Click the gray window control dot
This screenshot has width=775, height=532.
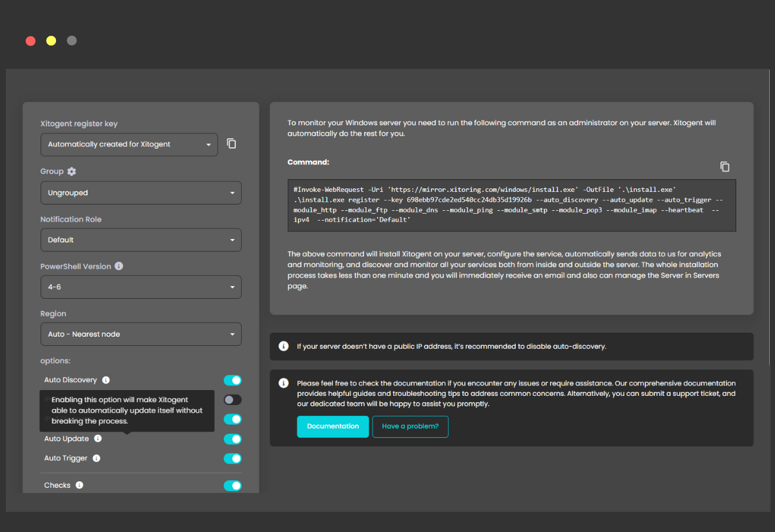pyautogui.click(x=72, y=41)
